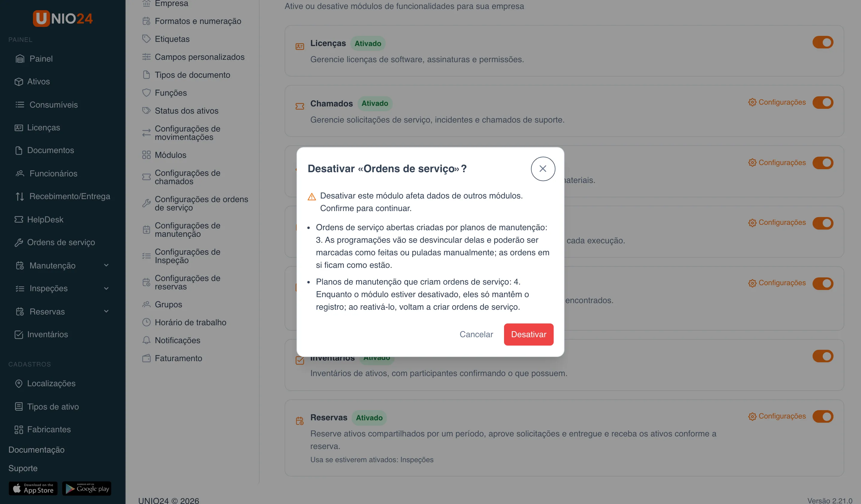Expand the Inspeções sidebar submenu chevron
The image size is (861, 504).
[x=106, y=288]
